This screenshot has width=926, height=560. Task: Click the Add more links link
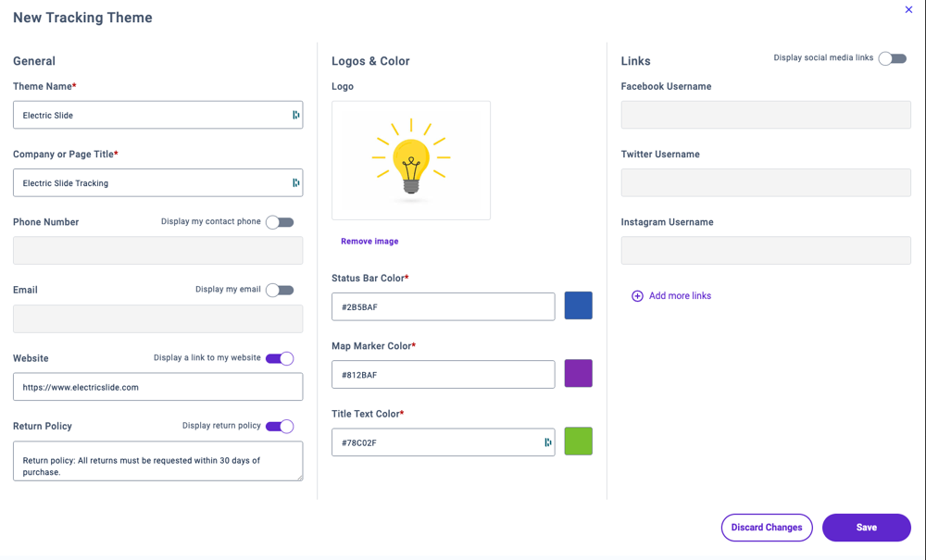point(680,295)
